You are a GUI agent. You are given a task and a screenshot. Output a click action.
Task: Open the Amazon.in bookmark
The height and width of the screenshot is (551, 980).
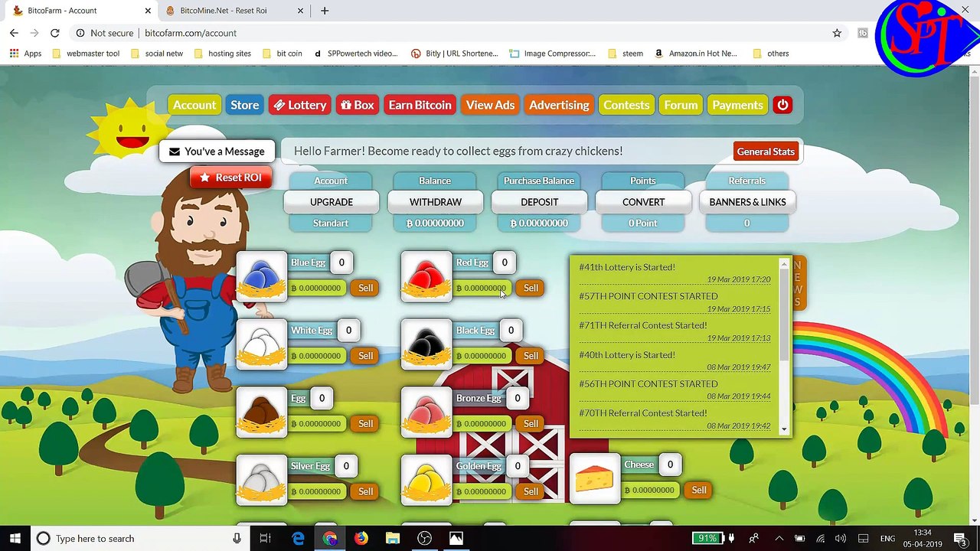pyautogui.click(x=696, y=54)
